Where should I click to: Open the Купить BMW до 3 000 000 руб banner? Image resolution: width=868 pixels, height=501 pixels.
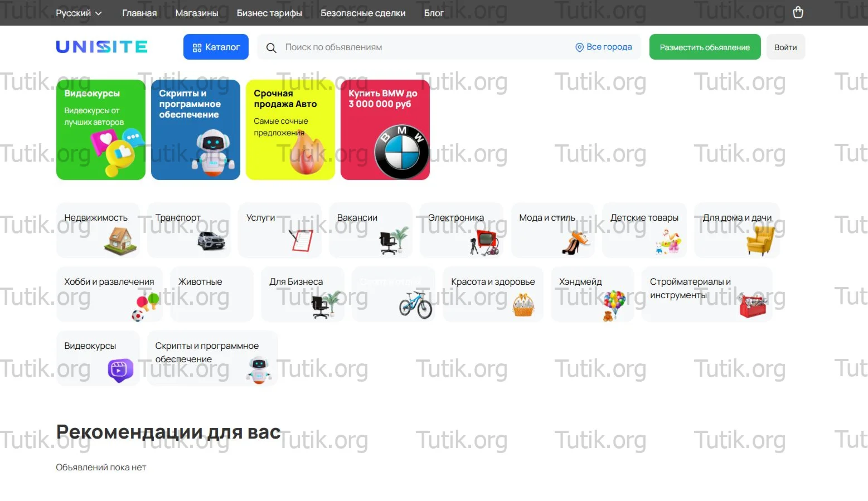point(385,130)
